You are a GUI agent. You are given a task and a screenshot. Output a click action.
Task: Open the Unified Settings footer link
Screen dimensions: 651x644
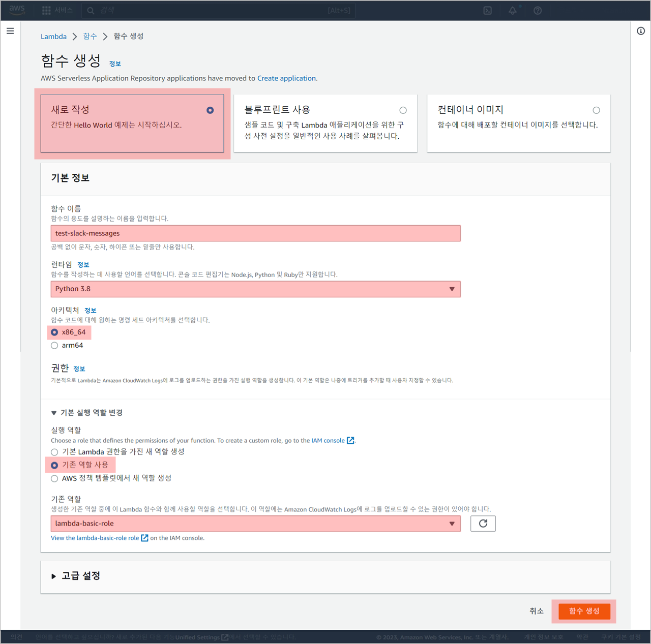point(201,637)
